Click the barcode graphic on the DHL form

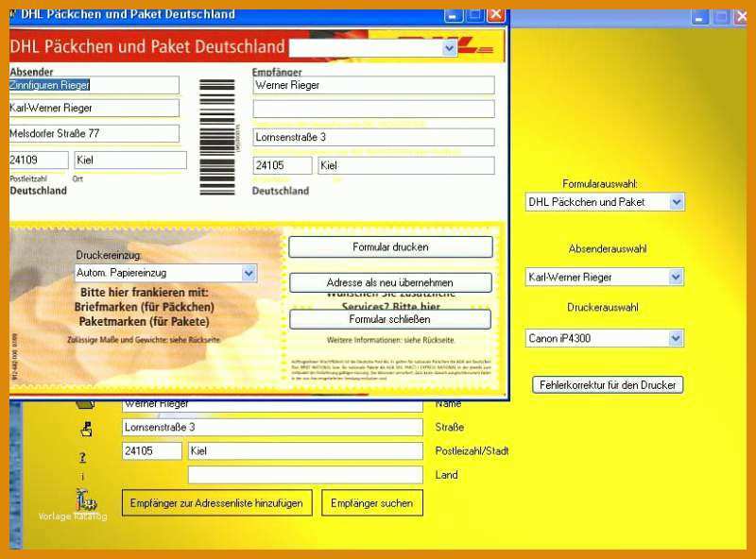click(217, 138)
